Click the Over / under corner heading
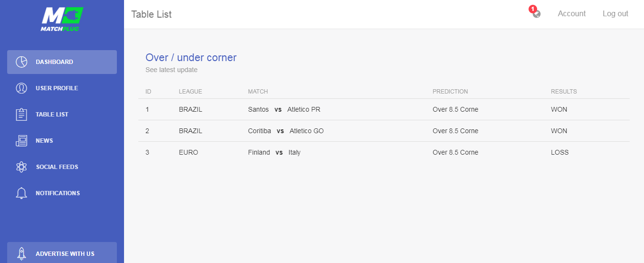Screen dimensions: 644x263 click(x=191, y=58)
